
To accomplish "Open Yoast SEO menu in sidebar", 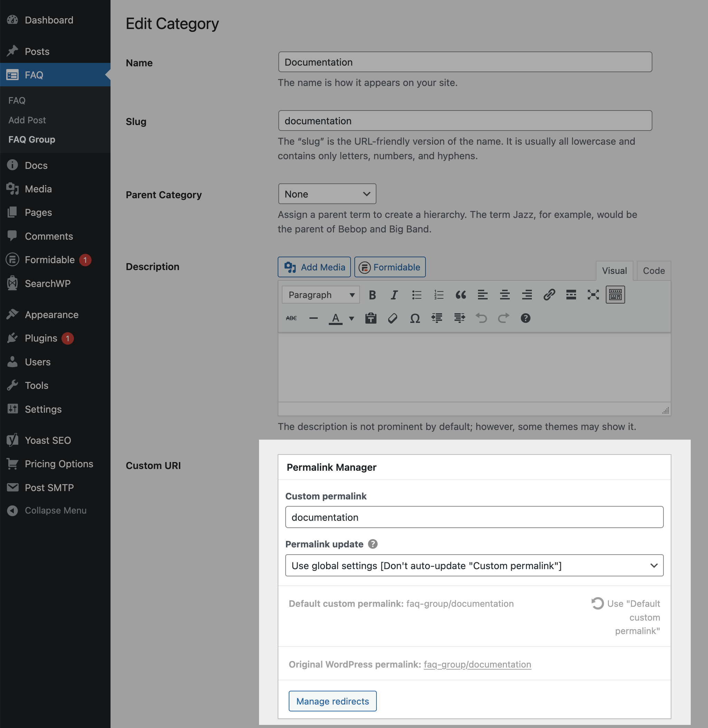I will (x=48, y=440).
